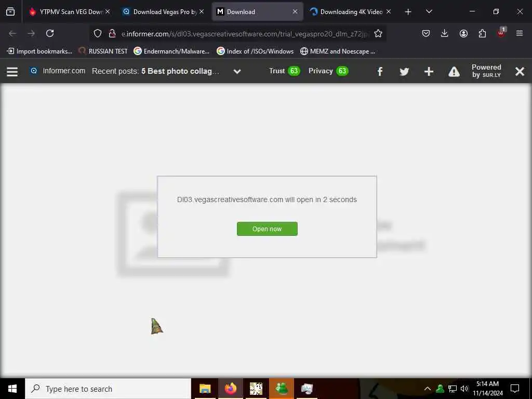Open Import bookmarks item
Viewport: 532px width, 399px height.
pyautogui.click(x=39, y=51)
